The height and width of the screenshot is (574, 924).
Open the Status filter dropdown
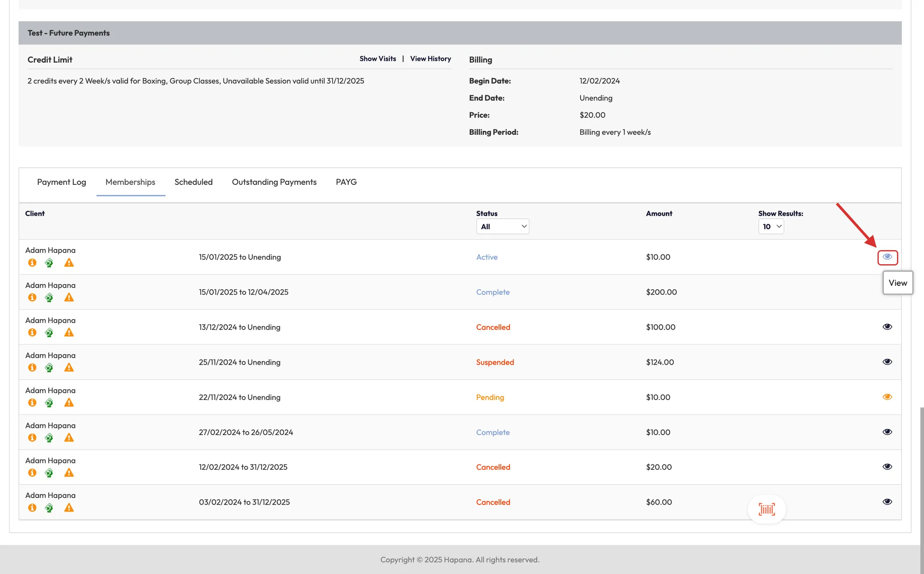tap(503, 226)
